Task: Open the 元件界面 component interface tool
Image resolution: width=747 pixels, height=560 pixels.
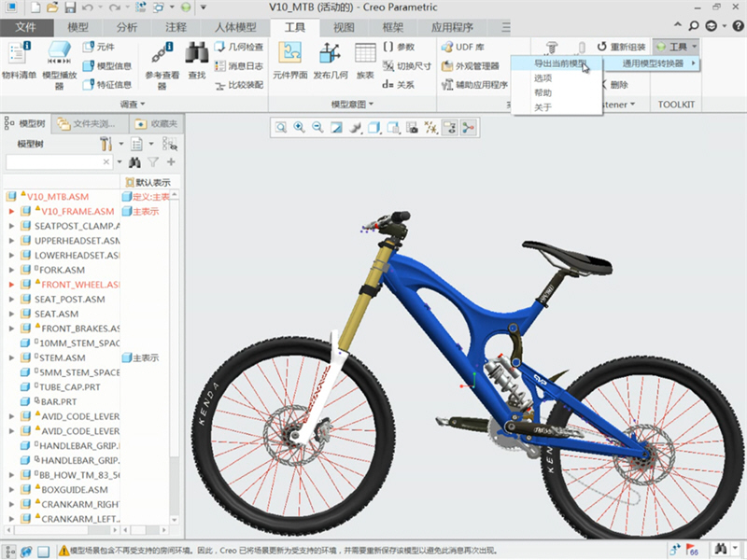Action: [289, 61]
